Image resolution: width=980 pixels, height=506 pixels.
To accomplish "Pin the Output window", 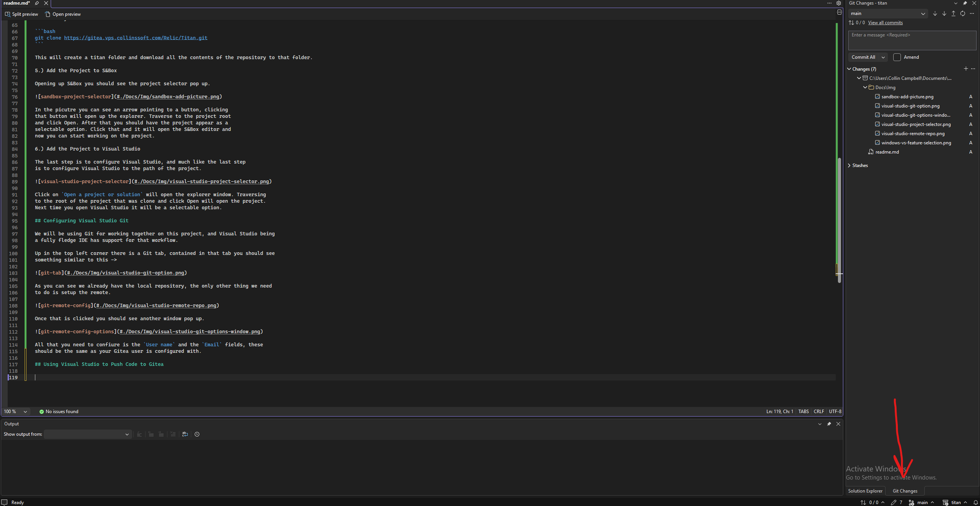I will (829, 424).
